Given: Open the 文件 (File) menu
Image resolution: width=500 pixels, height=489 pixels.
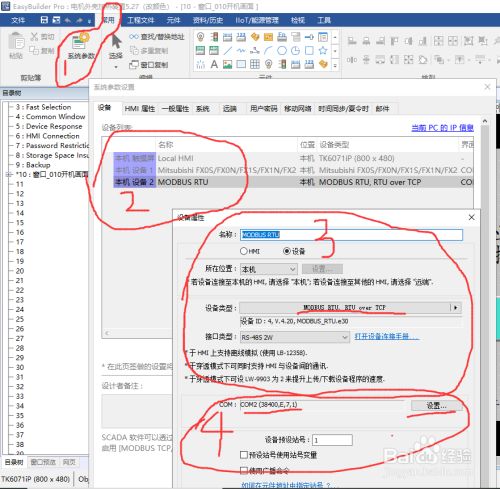Looking at the screenshot, I should 18,20.
